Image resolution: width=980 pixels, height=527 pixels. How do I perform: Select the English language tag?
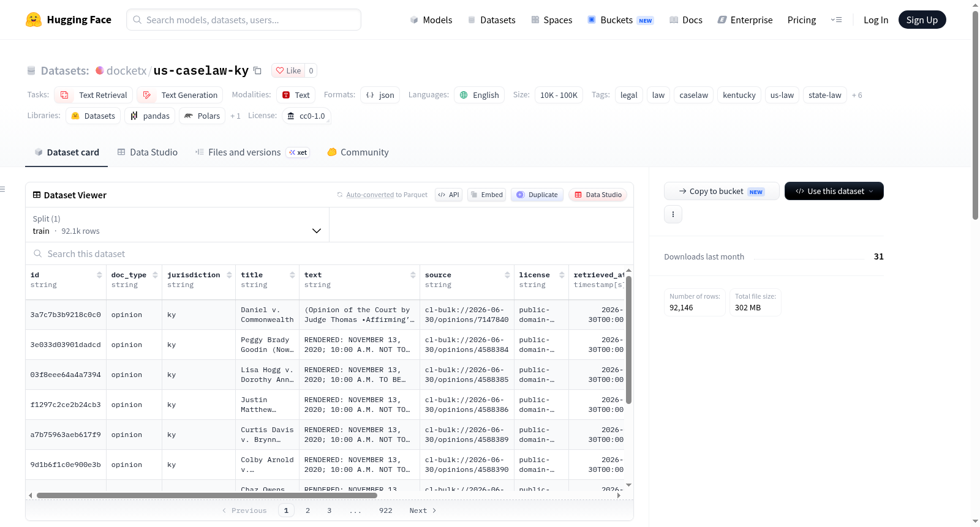pos(479,95)
